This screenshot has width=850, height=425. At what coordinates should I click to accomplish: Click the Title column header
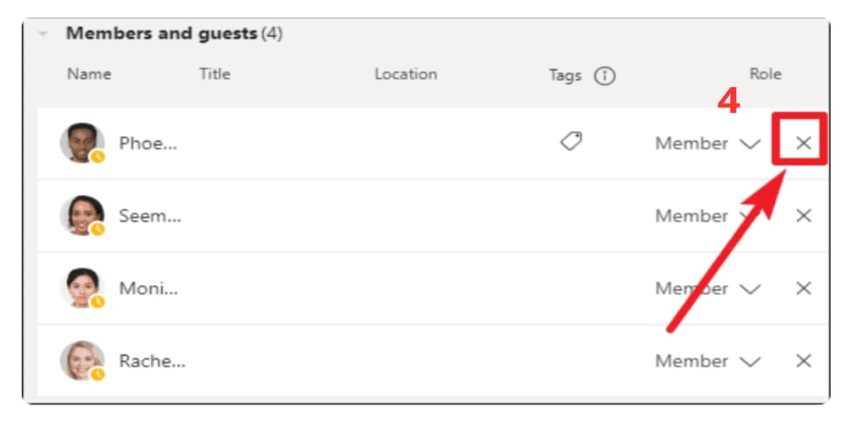pos(215,74)
